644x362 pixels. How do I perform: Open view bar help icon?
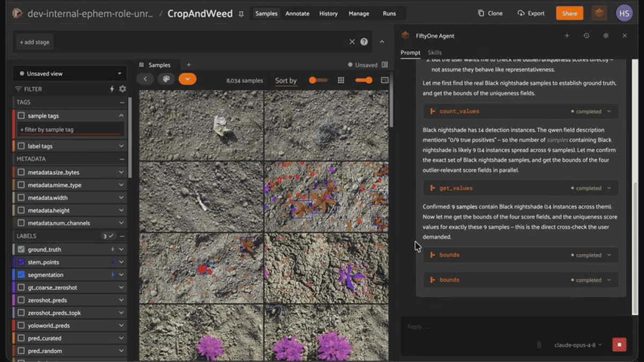(364, 42)
